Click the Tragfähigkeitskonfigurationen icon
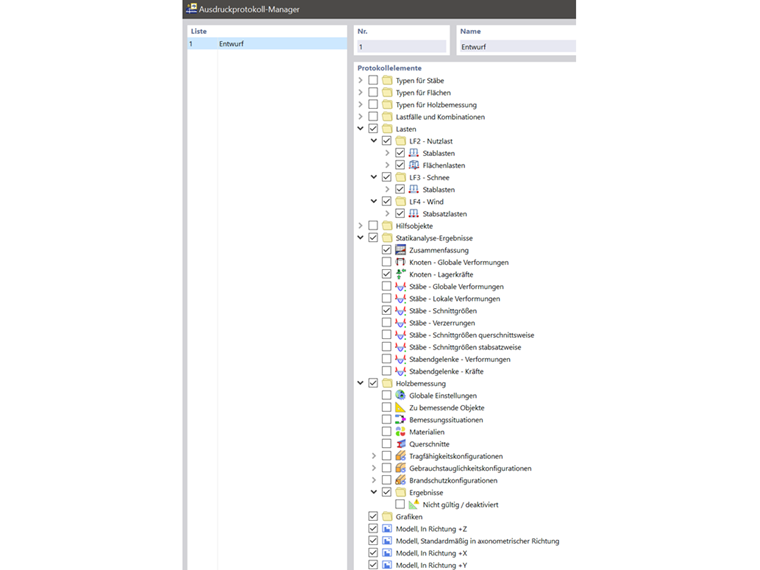 tap(400, 456)
